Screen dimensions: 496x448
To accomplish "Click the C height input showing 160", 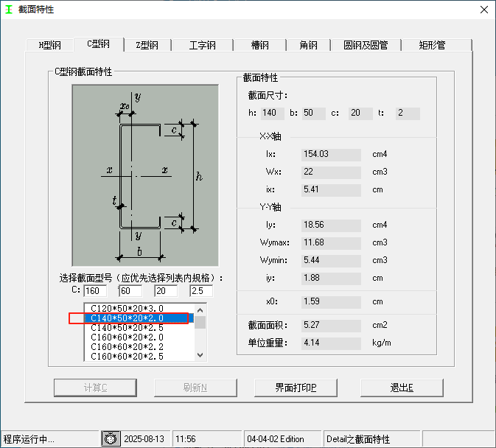I will [x=95, y=291].
